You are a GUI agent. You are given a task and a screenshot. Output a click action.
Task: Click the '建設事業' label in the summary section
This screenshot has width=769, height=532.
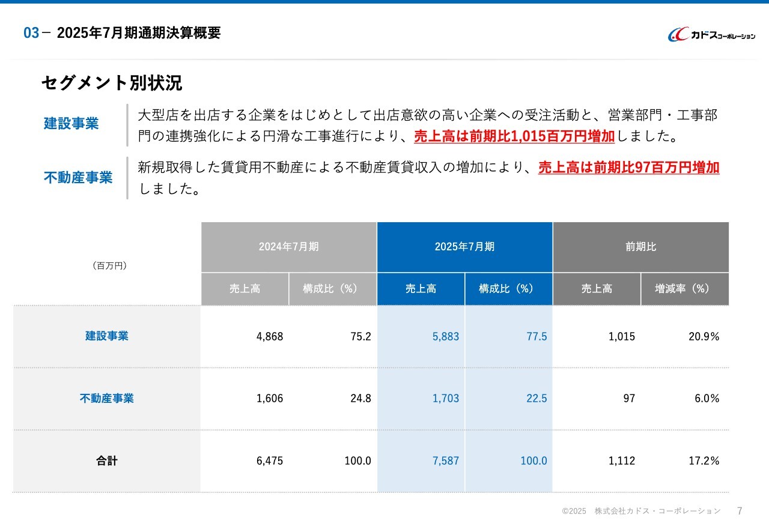(x=71, y=124)
